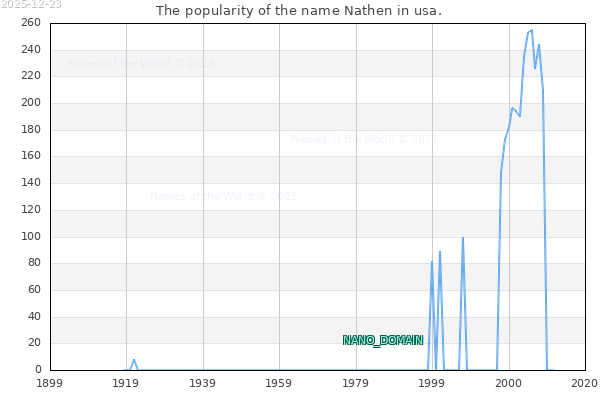This screenshot has width=600, height=400.
Task: Click the y-axis label 260
Action: pos(31,23)
